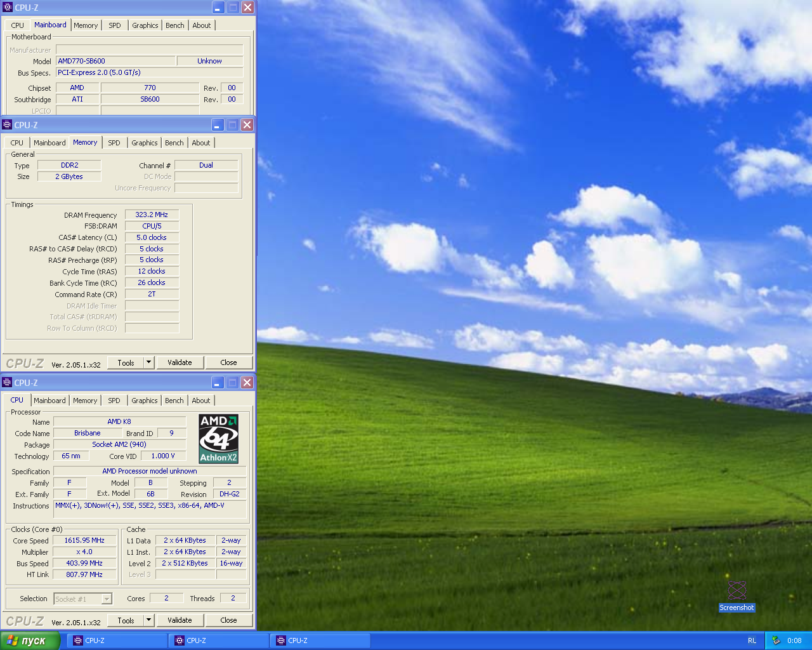Viewport: 812px width, 650px height.
Task: Open the Socket #1 selection dropdown
Action: (82, 599)
